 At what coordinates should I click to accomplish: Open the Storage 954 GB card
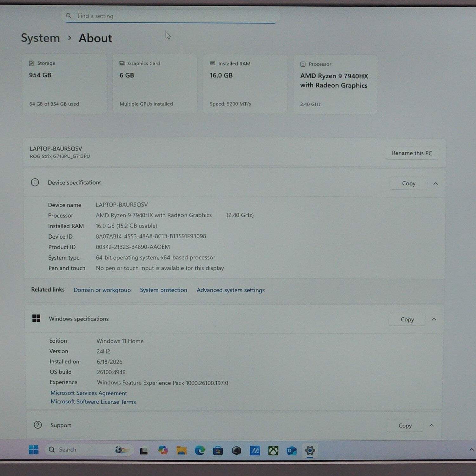point(65,84)
